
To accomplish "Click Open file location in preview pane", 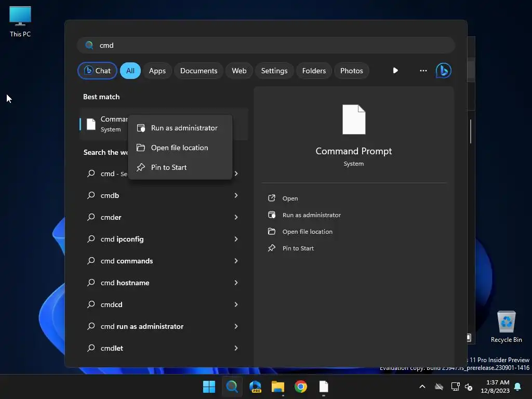I will tap(300, 231).
